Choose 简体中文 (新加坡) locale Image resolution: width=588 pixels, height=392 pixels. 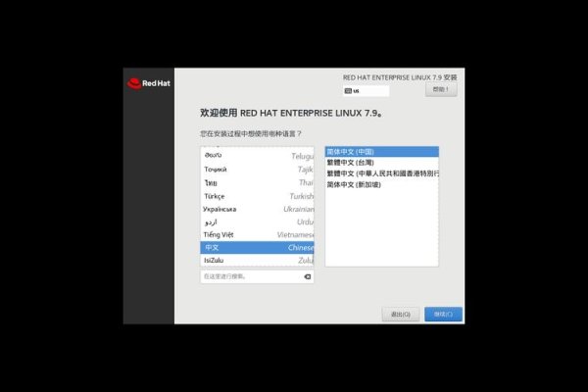tap(382, 184)
